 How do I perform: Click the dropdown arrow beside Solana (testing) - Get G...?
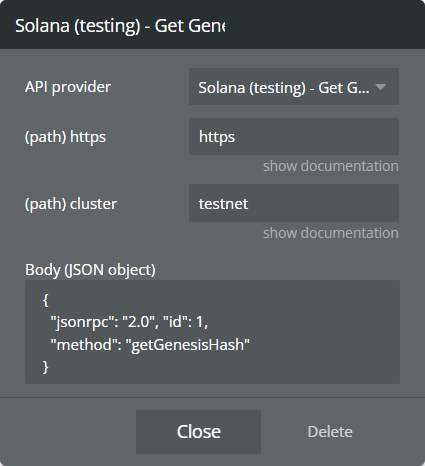tap(380, 87)
